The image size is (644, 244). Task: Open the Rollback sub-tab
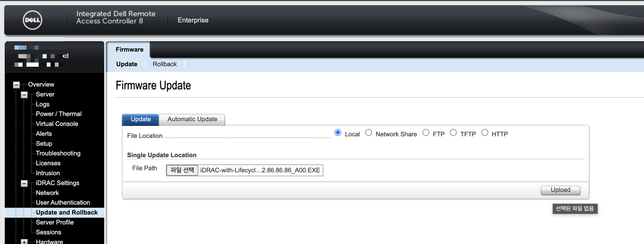pos(165,64)
